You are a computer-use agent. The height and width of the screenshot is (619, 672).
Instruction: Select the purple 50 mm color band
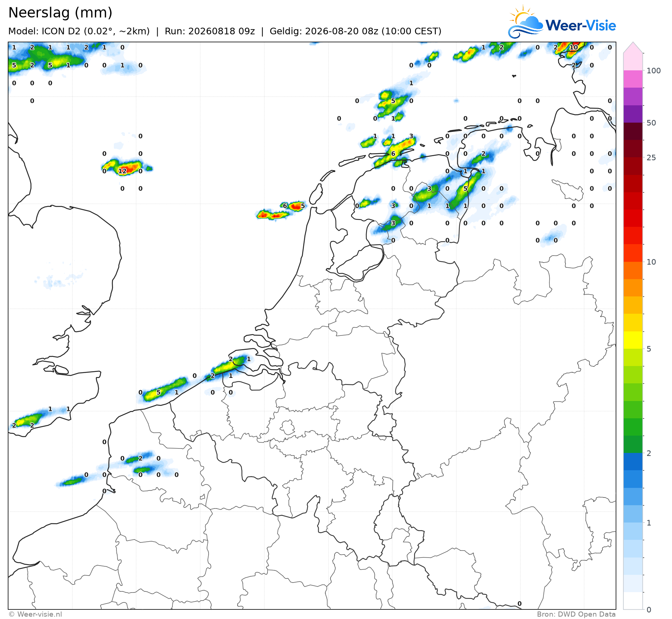click(633, 114)
